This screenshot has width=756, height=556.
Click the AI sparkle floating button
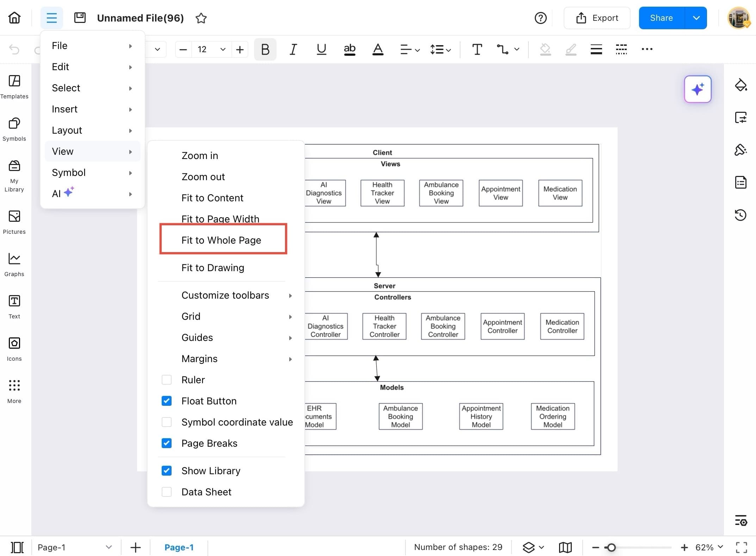697,89
